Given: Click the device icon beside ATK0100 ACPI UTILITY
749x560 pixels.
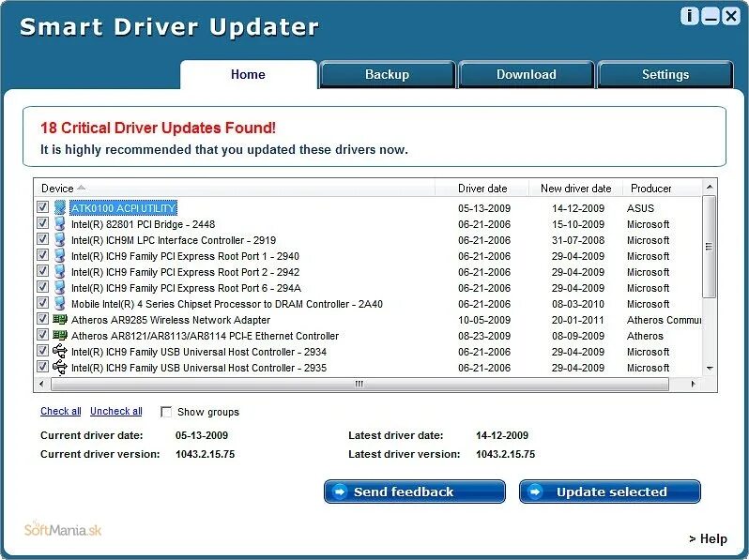Looking at the screenshot, I should 60,207.
